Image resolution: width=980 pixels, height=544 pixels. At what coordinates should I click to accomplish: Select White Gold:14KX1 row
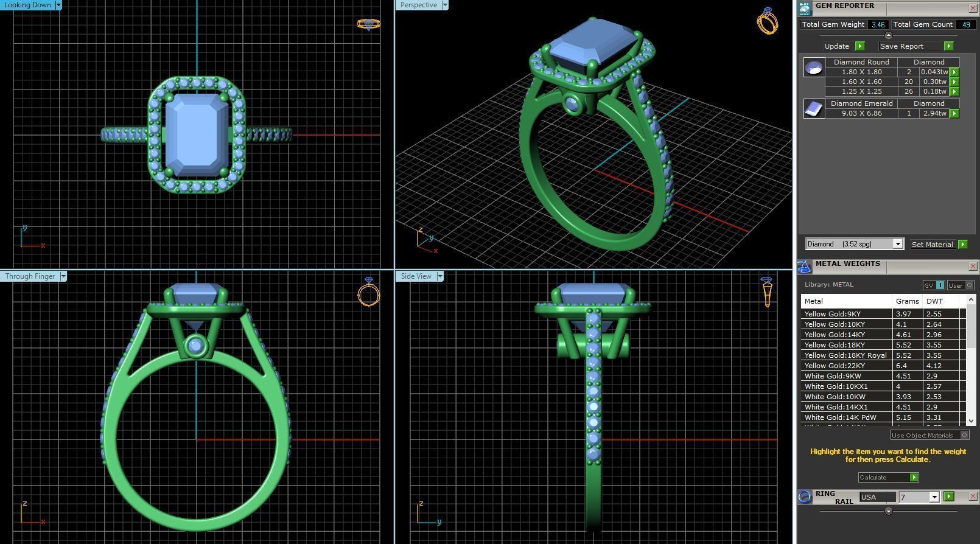(x=883, y=407)
